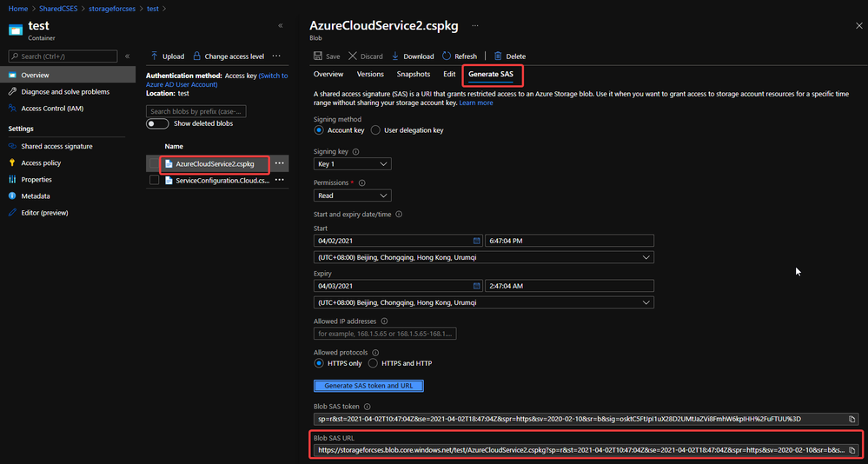Open ellipsis next to AzureCloudService2.cspkg blob title
This screenshot has height=464, width=868.
click(475, 26)
